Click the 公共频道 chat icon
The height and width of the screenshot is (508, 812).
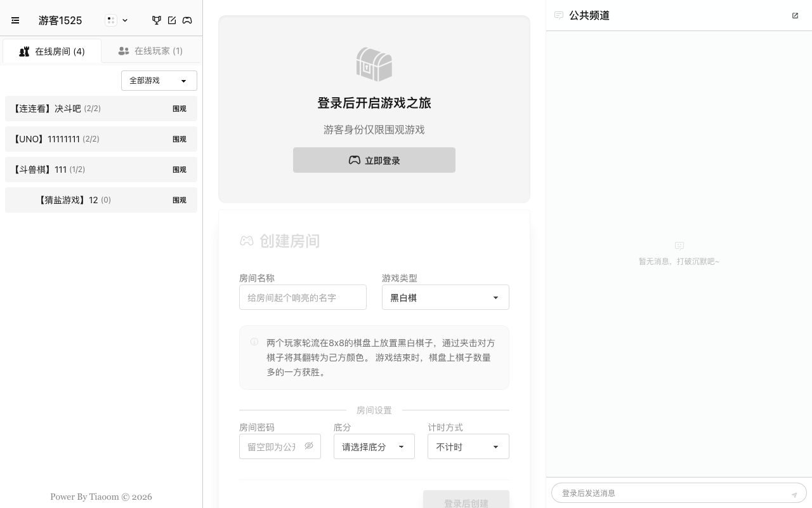coord(559,15)
